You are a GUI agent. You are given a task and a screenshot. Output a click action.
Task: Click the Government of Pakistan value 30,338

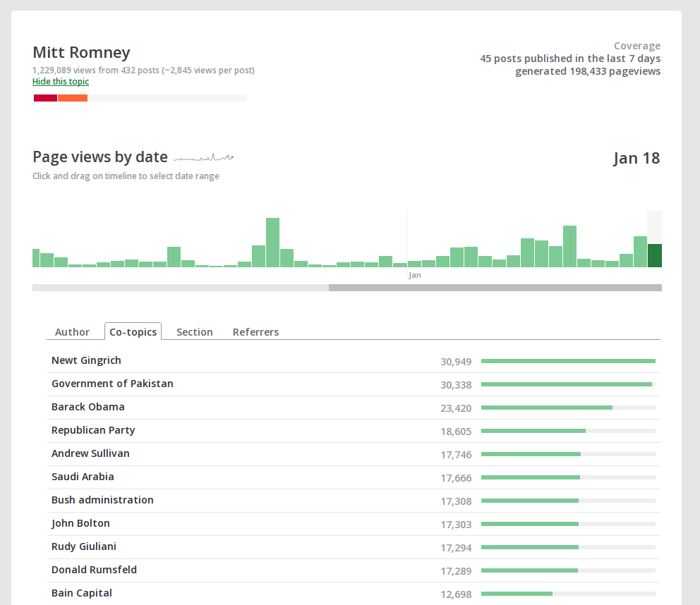456,385
